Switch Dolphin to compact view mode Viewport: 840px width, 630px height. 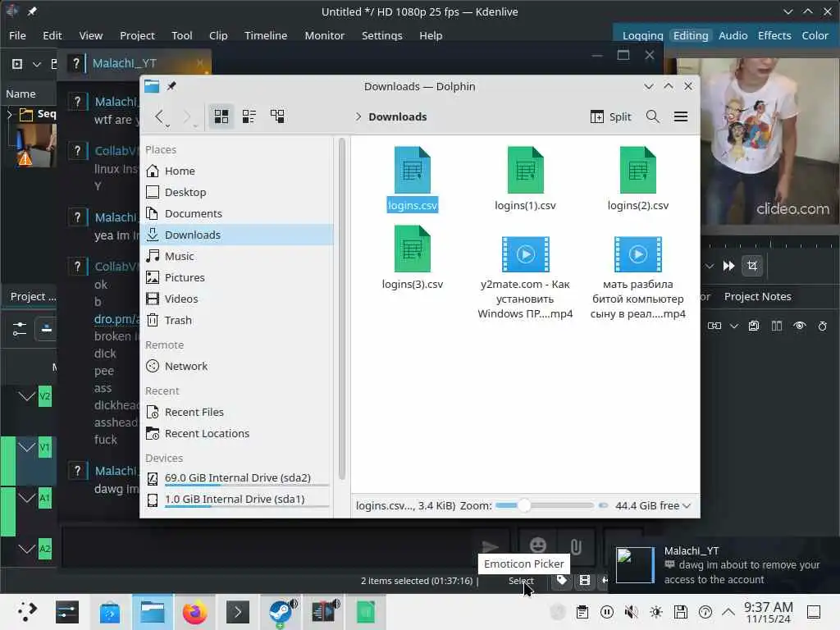point(249,116)
